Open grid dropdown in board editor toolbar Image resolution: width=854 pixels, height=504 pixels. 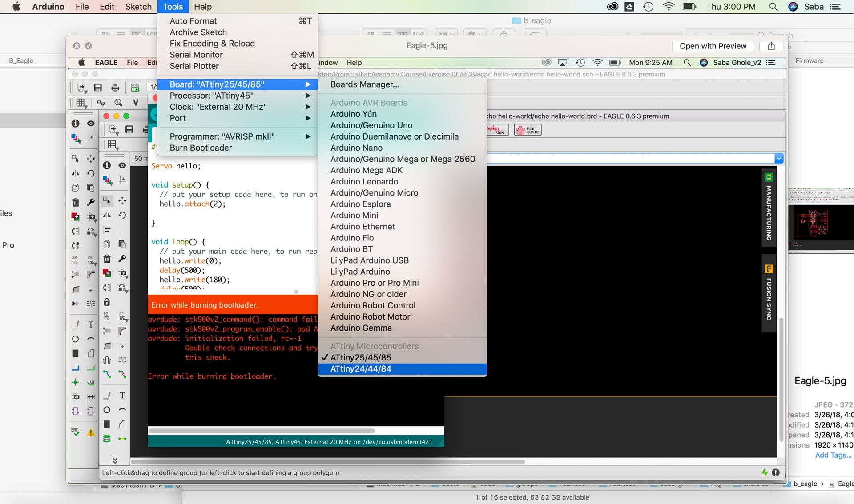click(x=113, y=145)
